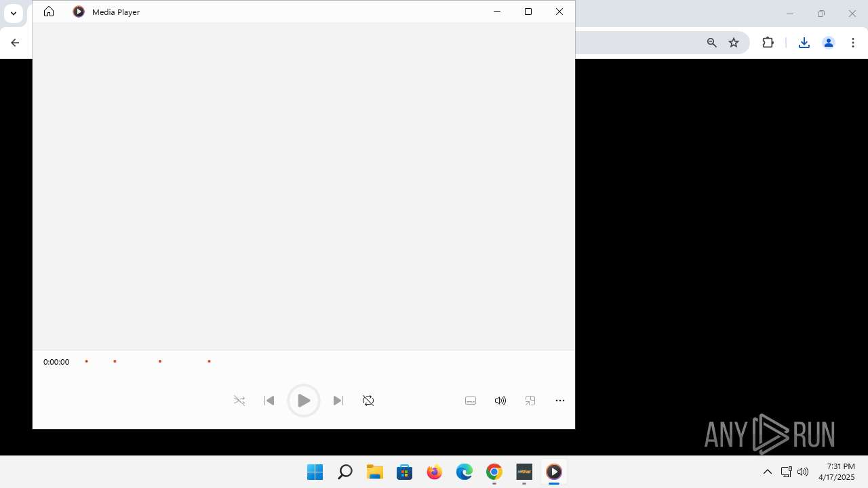Minimize the Media Player window
The image size is (868, 488).
497,12
